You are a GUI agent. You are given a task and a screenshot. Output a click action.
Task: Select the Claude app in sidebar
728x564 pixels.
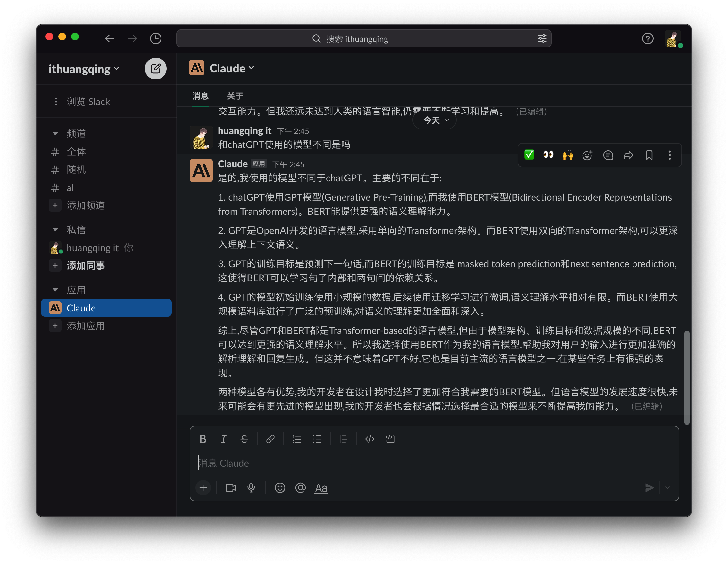coord(106,308)
